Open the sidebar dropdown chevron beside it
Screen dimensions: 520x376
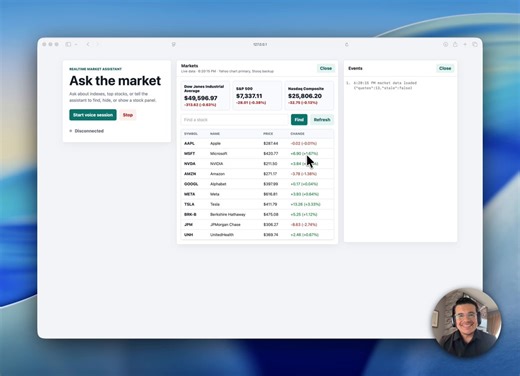coord(76,44)
